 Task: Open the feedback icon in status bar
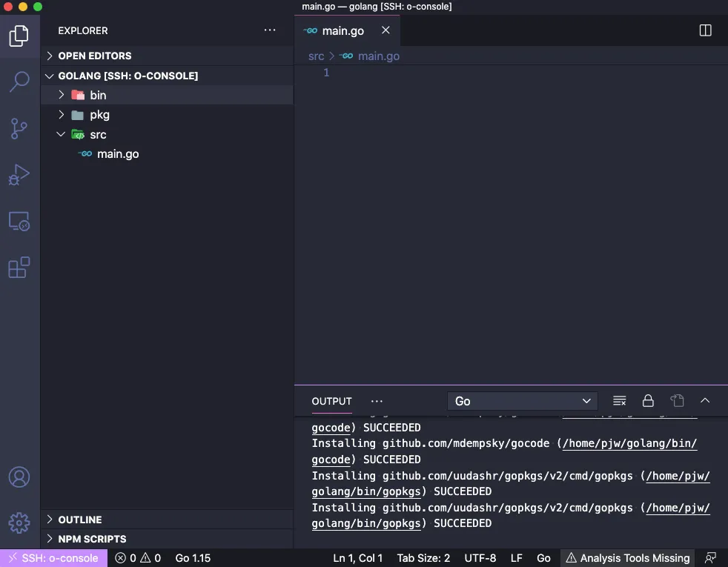coord(710,557)
